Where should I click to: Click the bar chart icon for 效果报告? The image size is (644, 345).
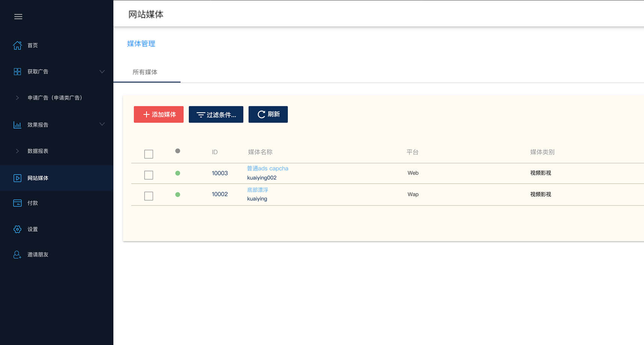[x=17, y=125]
